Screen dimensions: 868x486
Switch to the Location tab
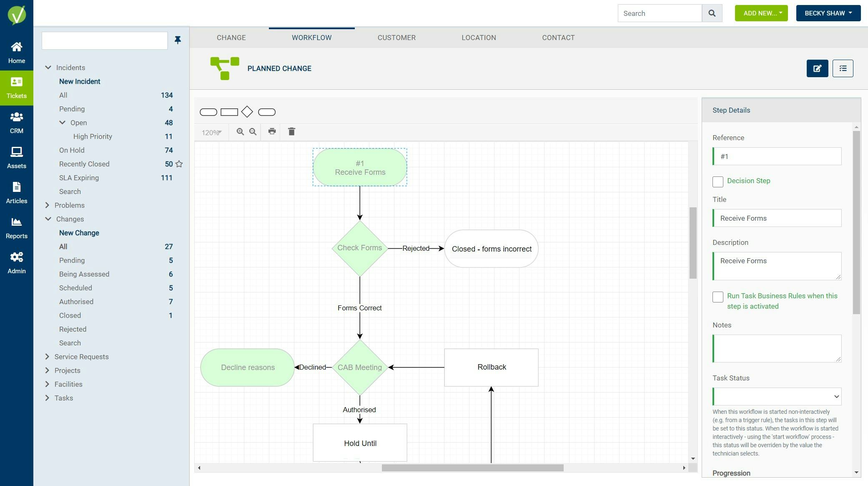click(x=478, y=38)
